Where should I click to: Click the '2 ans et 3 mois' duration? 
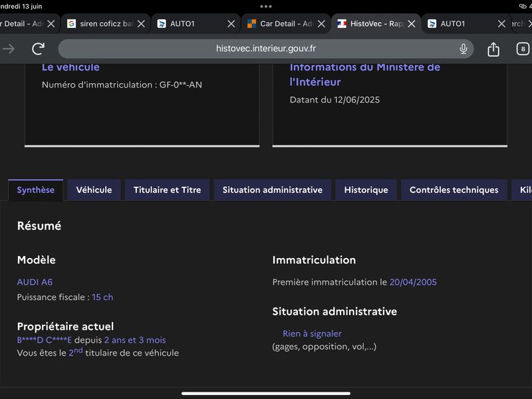coord(135,340)
